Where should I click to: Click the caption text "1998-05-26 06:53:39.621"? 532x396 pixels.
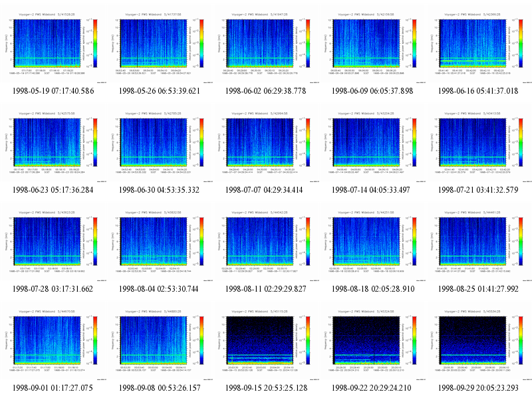[x=160, y=91]
